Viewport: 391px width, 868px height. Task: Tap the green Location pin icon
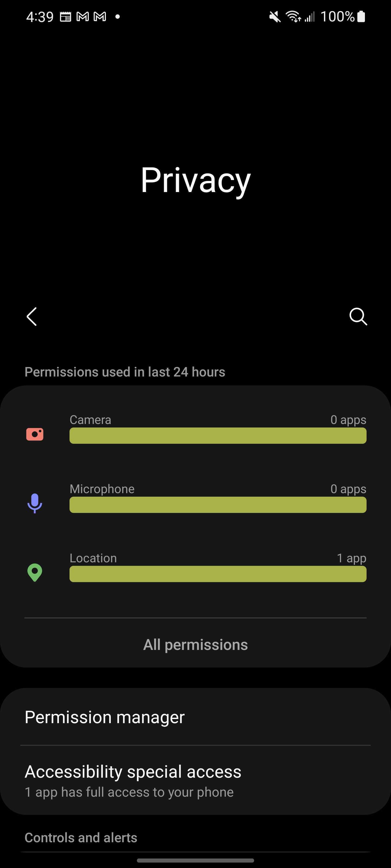pyautogui.click(x=35, y=572)
